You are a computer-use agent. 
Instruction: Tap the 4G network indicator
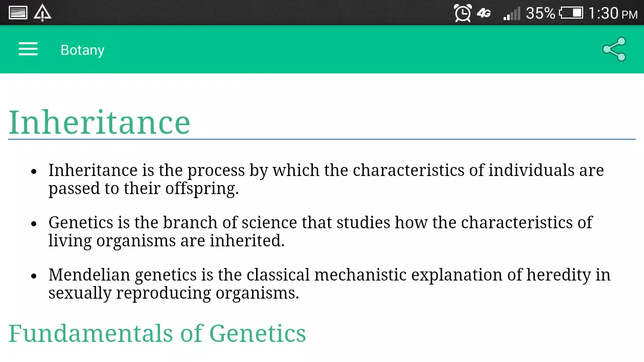click(484, 14)
